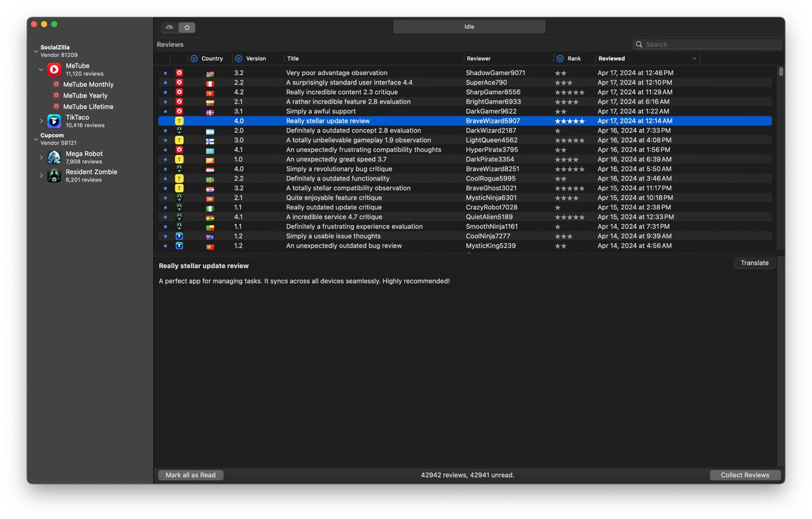Click the magnifier icon in the search box
This screenshot has height=519, width=812.
[639, 45]
